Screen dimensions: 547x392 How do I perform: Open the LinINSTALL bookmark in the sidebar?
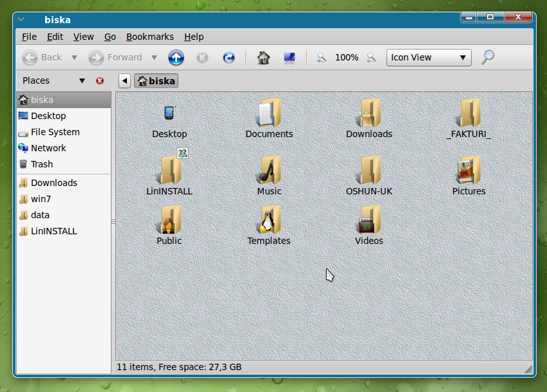point(64,231)
